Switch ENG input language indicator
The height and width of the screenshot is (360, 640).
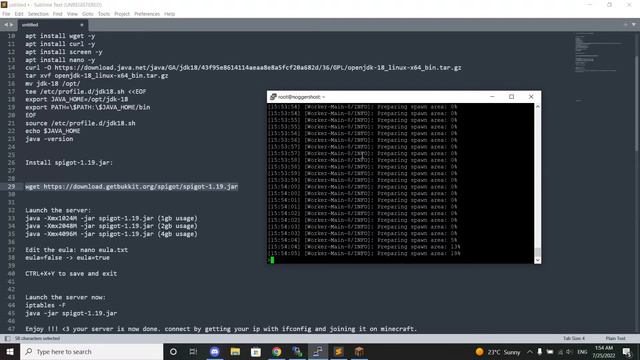(582, 351)
